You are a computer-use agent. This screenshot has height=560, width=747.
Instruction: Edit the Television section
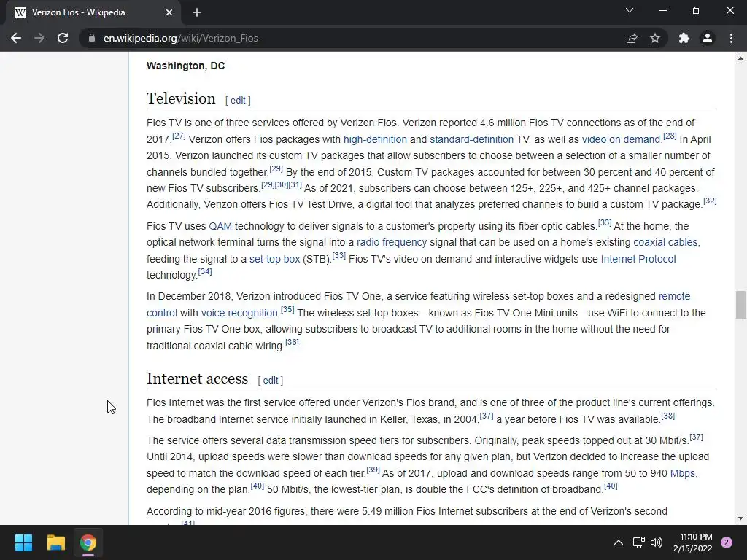coord(238,100)
